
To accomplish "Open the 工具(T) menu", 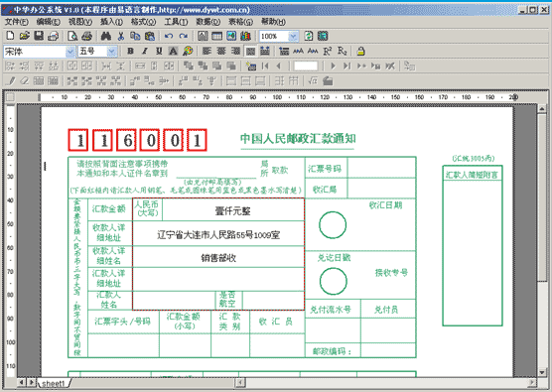I will coord(176,22).
